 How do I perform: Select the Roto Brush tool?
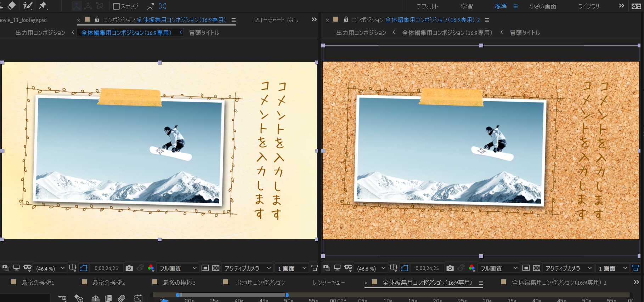pos(27,6)
